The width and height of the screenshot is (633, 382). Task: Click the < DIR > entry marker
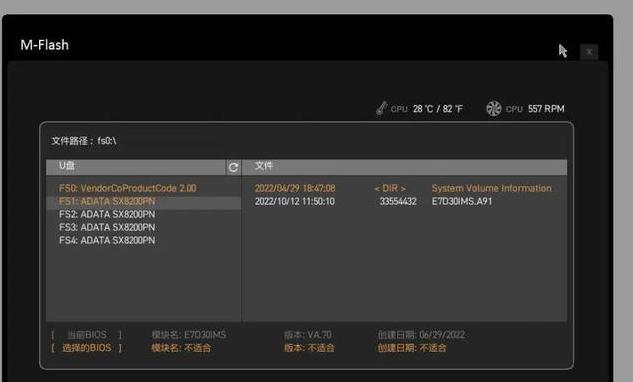(x=390, y=188)
